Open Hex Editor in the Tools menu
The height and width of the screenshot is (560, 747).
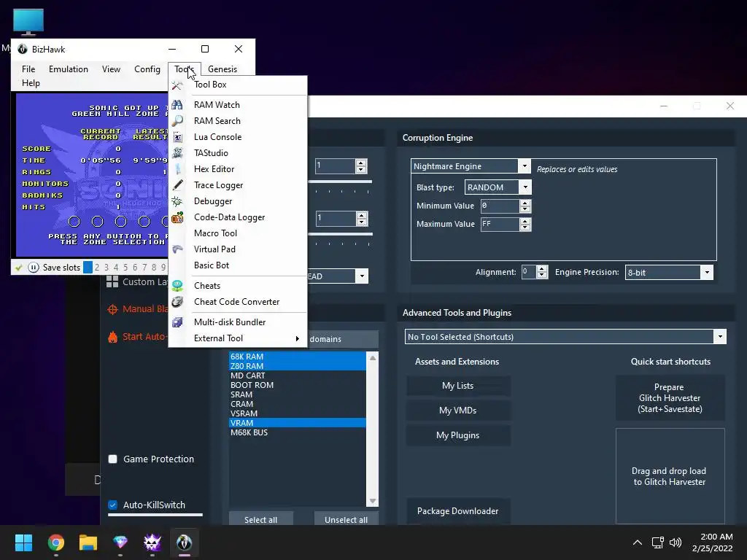214,169
